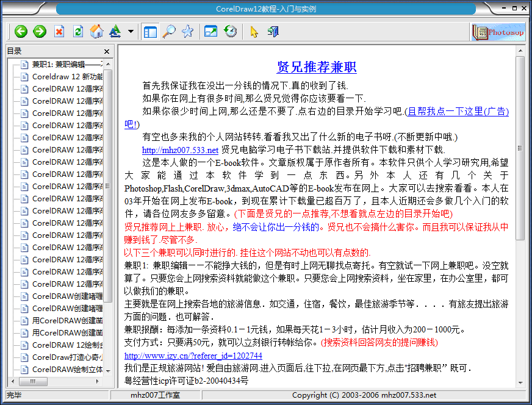Refresh the current page
Viewport: 532px width, 405px height.
pos(78,31)
